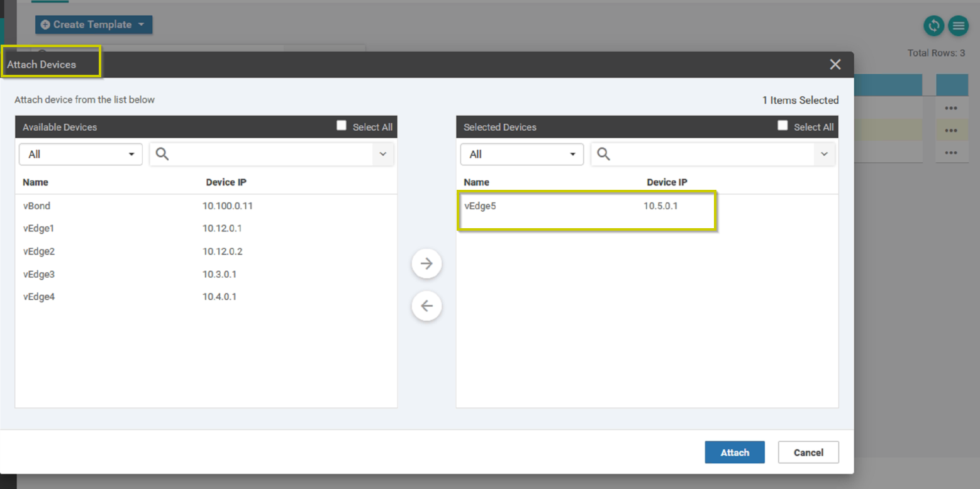
Task: Expand the search options chevron in Available Devices
Action: coord(383,154)
